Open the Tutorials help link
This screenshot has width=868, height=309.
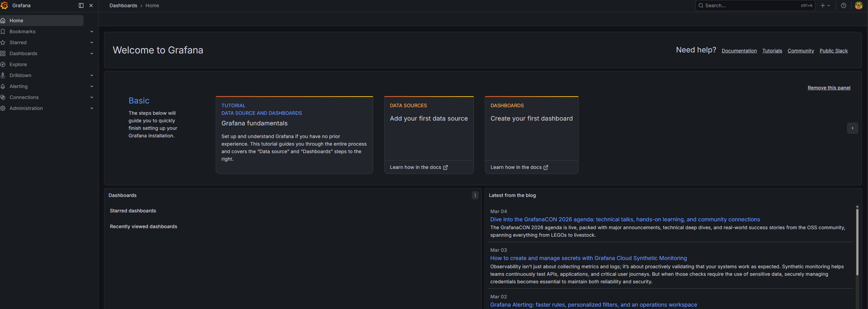tap(772, 51)
